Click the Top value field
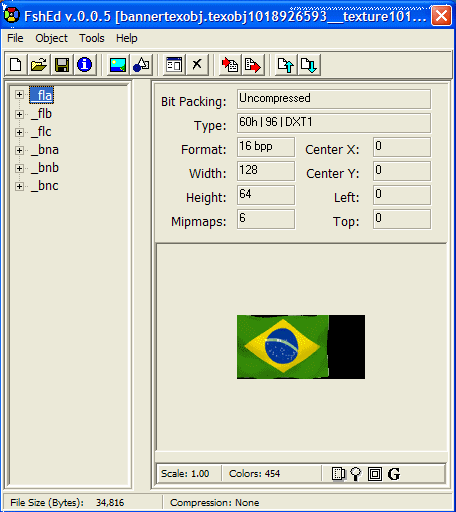This screenshot has height=512, width=456. [x=402, y=219]
